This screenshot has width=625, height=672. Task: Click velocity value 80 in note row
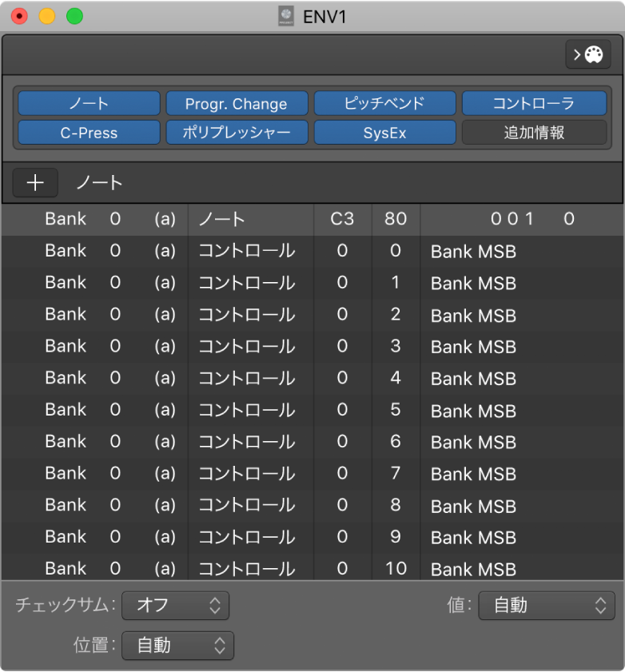pos(396,220)
